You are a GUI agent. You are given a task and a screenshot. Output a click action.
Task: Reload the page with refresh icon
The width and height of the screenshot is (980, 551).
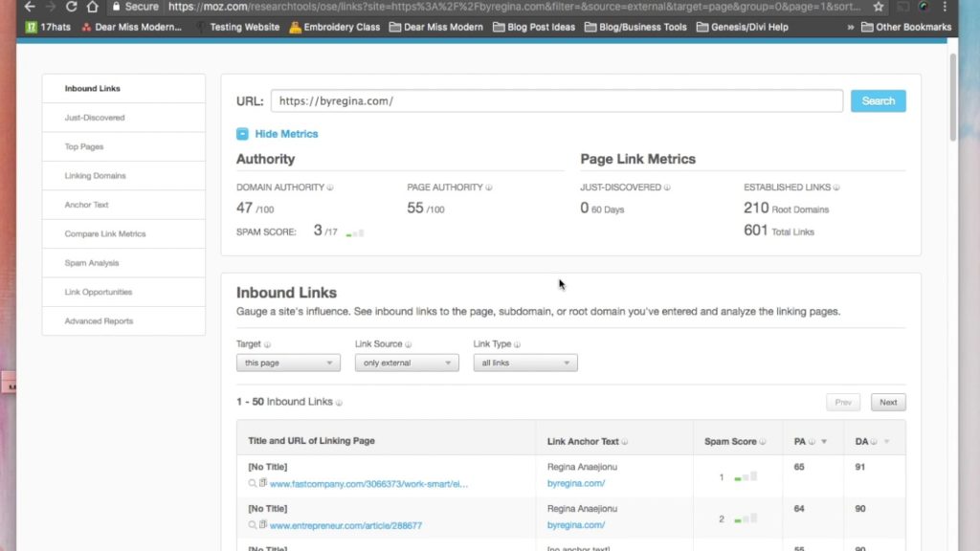point(71,7)
